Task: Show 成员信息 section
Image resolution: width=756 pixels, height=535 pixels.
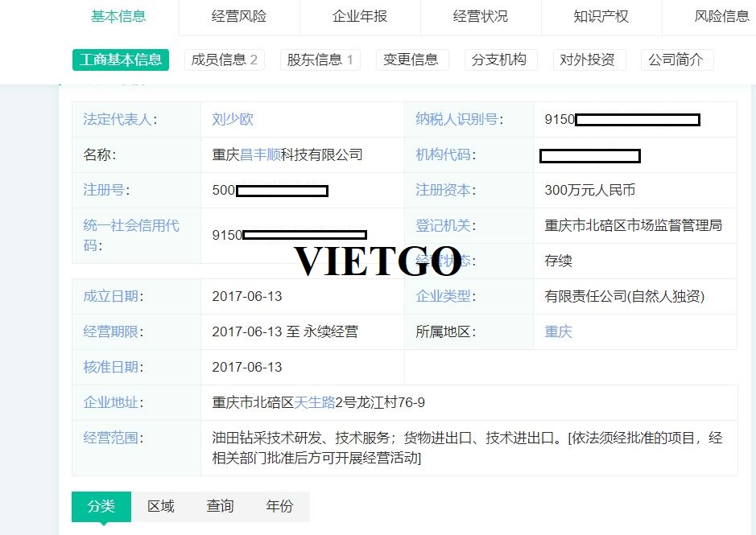Action: pos(224,60)
